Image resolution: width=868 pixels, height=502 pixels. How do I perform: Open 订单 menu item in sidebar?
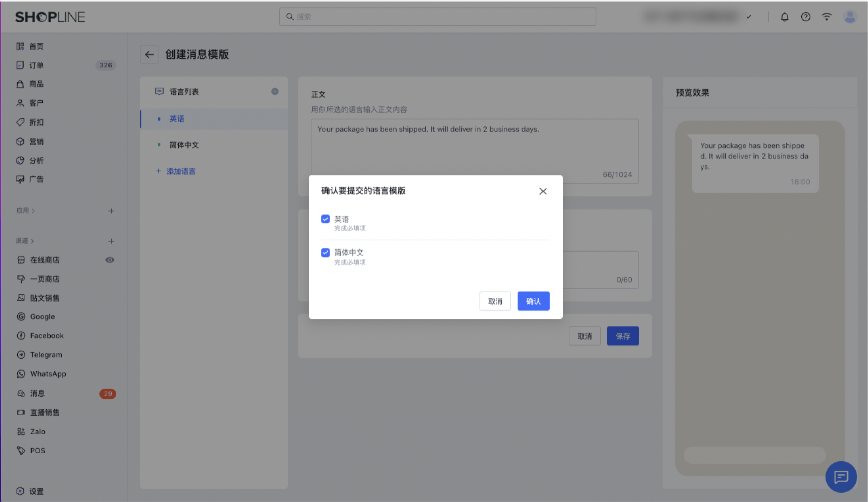(x=36, y=65)
